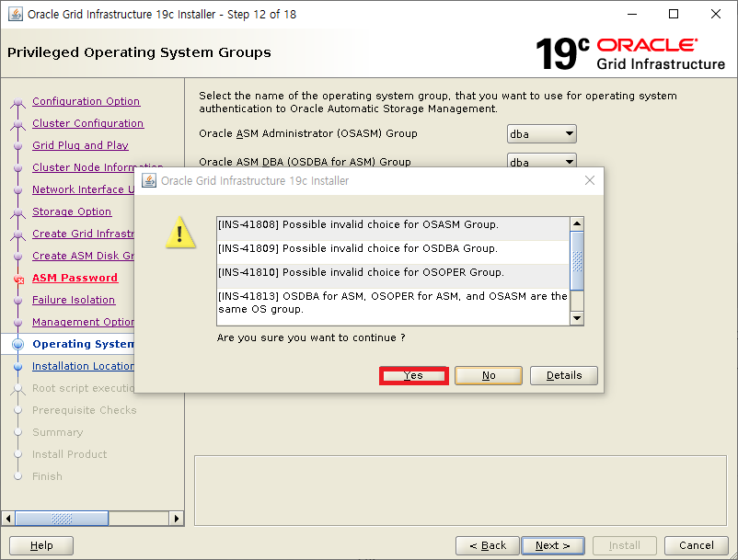Go to the Cluster Configuration step
This screenshot has width=738, height=560.
(88, 123)
